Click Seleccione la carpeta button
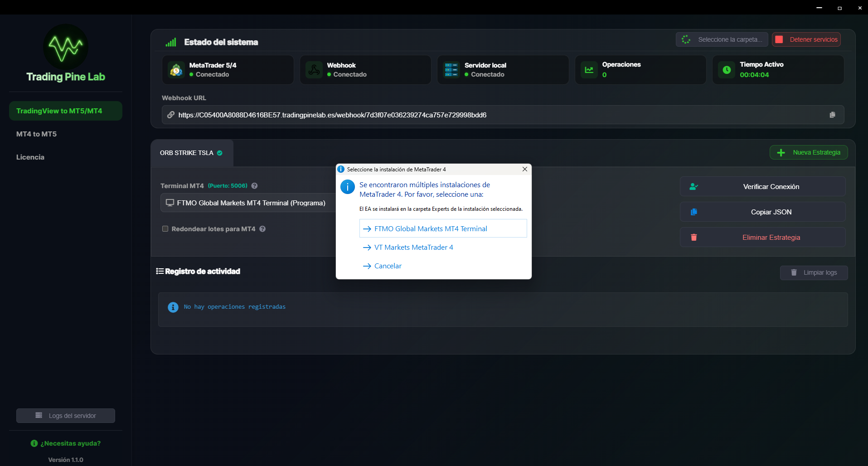Image resolution: width=868 pixels, height=466 pixels. (x=722, y=39)
